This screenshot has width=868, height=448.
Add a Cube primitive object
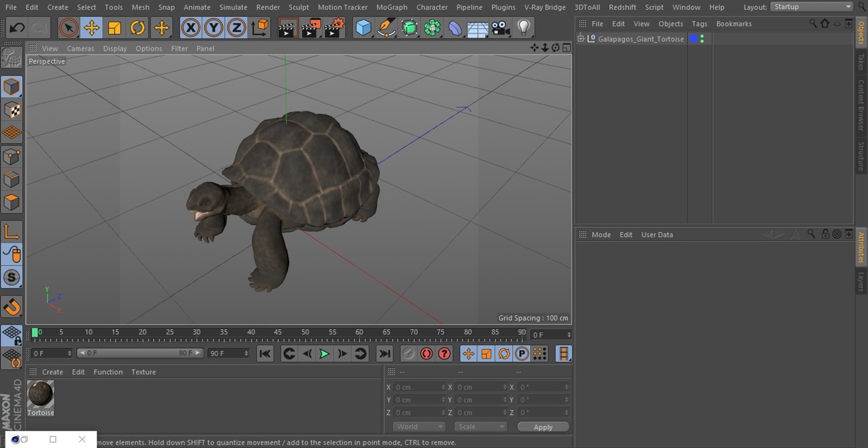pos(363,28)
